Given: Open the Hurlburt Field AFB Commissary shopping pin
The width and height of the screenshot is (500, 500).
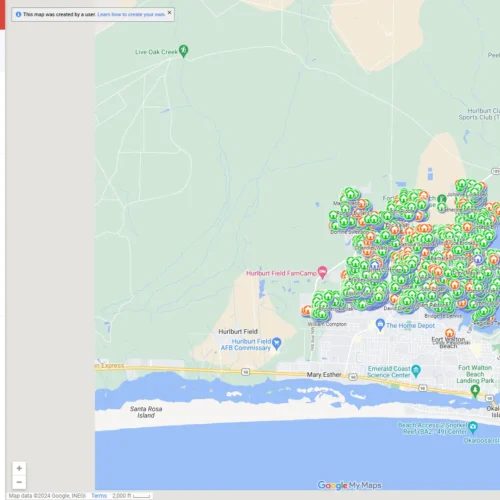Looking at the screenshot, I should [277, 344].
